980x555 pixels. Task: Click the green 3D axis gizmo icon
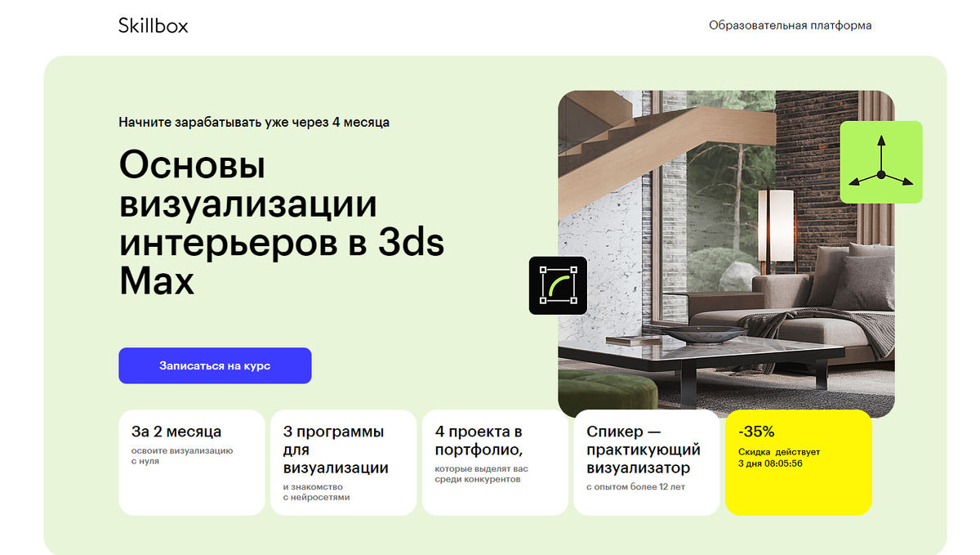pyautogui.click(x=881, y=162)
